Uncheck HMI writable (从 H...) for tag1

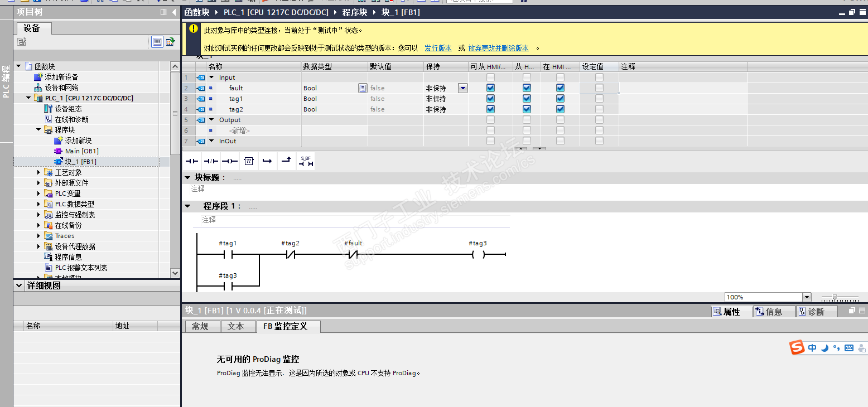(x=527, y=99)
